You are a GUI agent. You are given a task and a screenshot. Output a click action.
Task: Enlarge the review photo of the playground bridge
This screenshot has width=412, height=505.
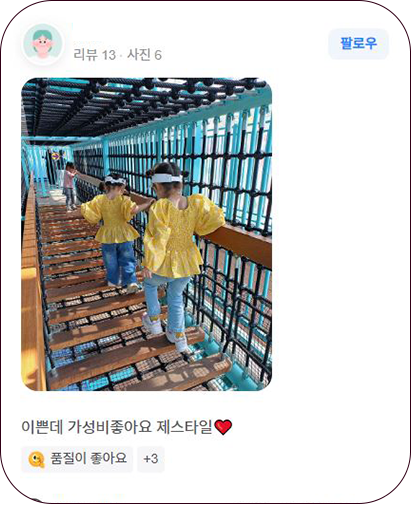coord(146,234)
